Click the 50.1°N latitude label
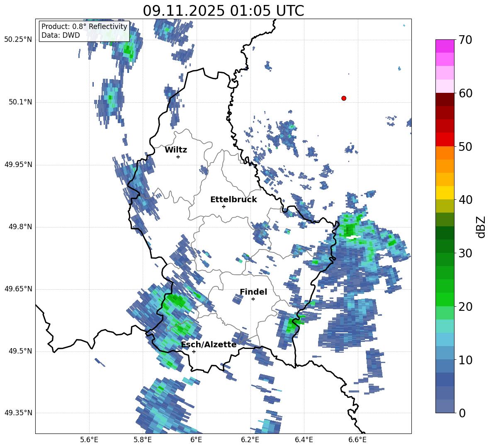 click(20, 102)
